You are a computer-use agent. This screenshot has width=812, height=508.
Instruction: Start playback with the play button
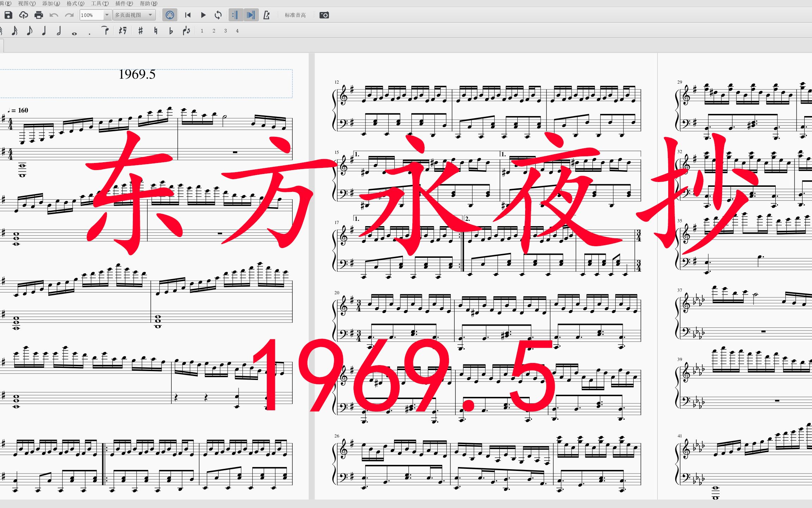point(203,15)
